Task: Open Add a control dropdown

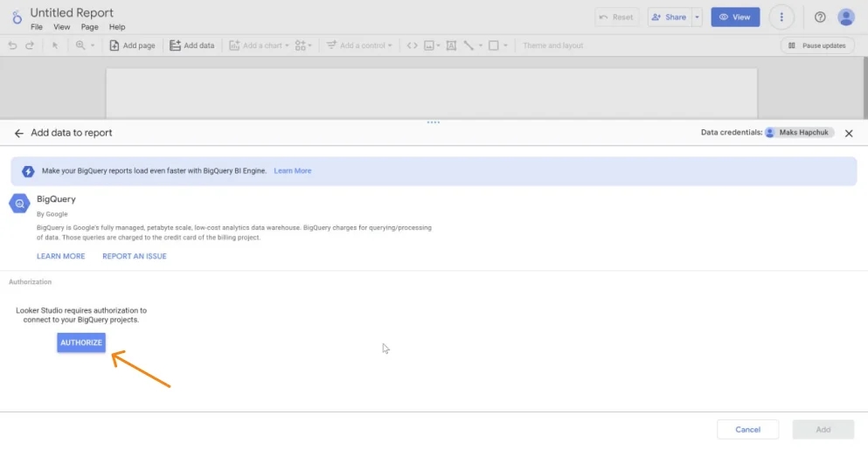Action: [359, 45]
